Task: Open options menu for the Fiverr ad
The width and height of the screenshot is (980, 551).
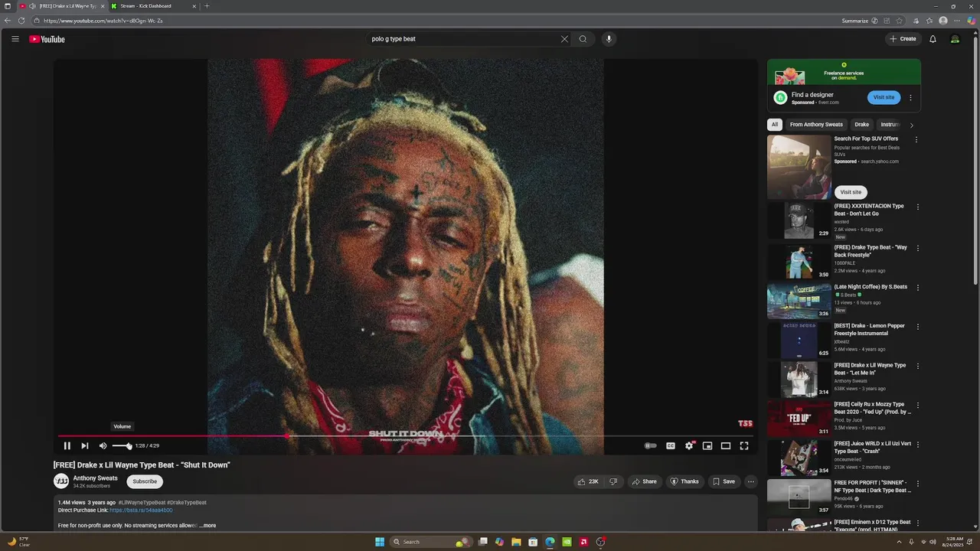Action: [910, 97]
